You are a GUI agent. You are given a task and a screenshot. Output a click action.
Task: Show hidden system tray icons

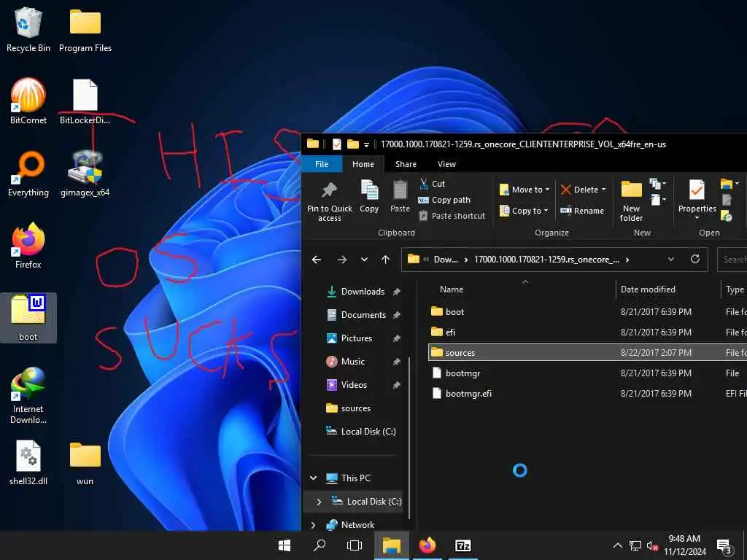(617, 545)
